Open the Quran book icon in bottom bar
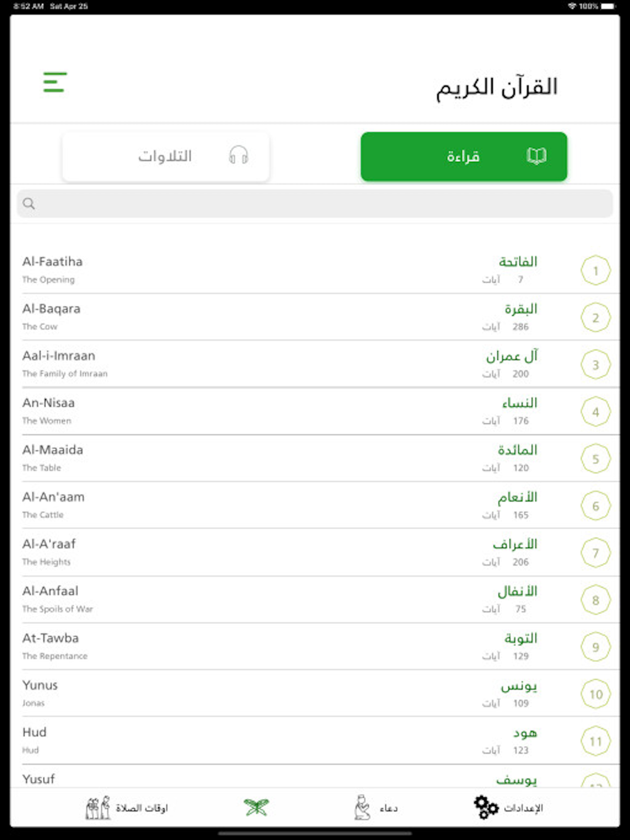Screen dimensions: 630x840 pos(256,807)
